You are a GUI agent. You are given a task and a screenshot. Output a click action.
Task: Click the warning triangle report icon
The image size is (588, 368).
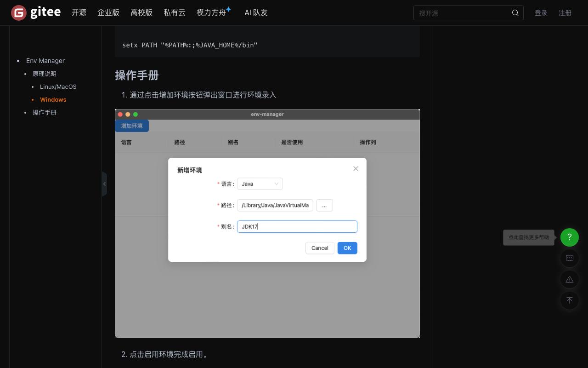coord(570,279)
